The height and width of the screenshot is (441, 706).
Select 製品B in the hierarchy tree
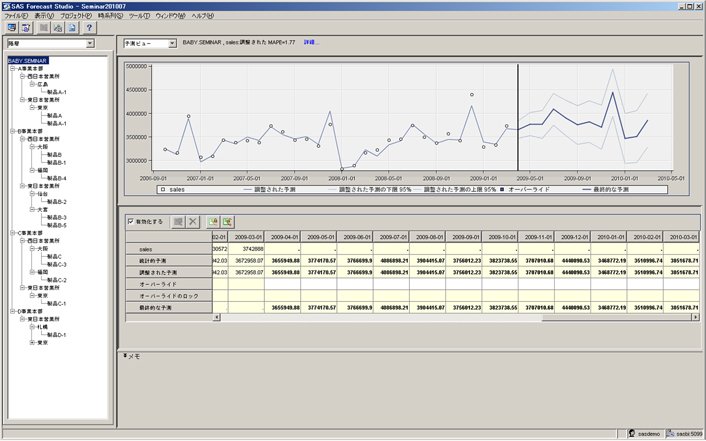pos(54,155)
